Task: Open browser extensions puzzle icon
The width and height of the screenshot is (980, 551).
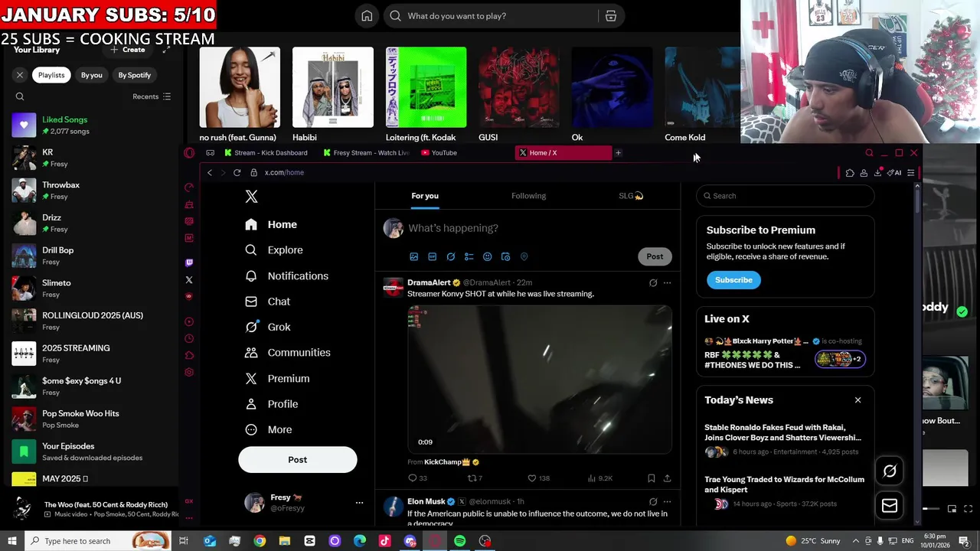Action: (850, 173)
